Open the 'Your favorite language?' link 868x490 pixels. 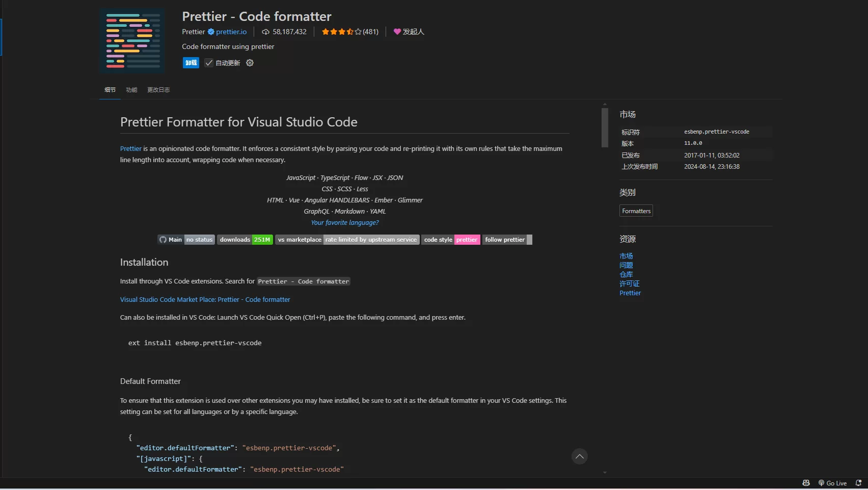345,223
